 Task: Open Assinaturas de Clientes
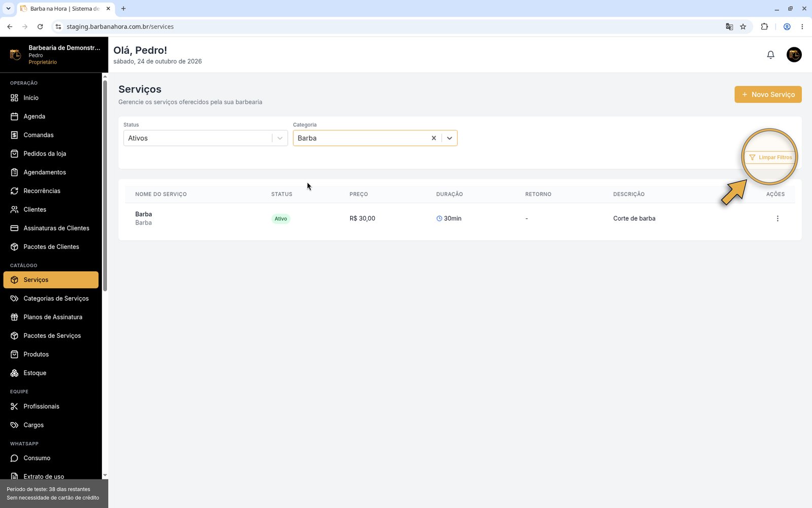pos(51,228)
